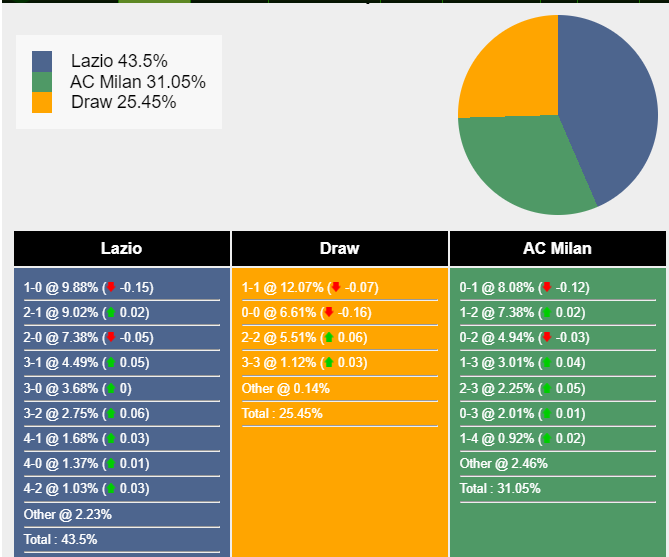Click the green arrow next to Draw 3-3
This screenshot has width=669, height=557.
(x=328, y=363)
